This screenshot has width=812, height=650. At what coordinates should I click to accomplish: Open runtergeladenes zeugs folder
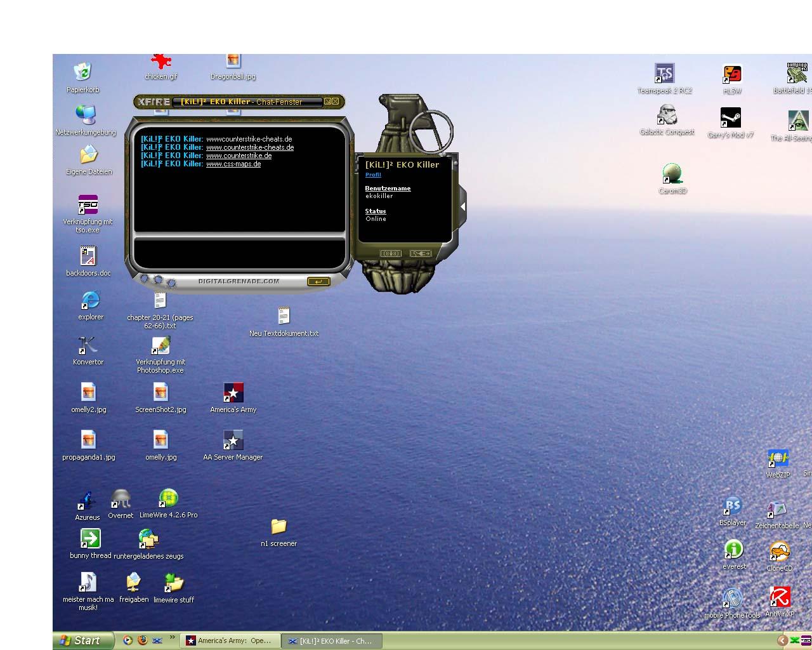148,545
